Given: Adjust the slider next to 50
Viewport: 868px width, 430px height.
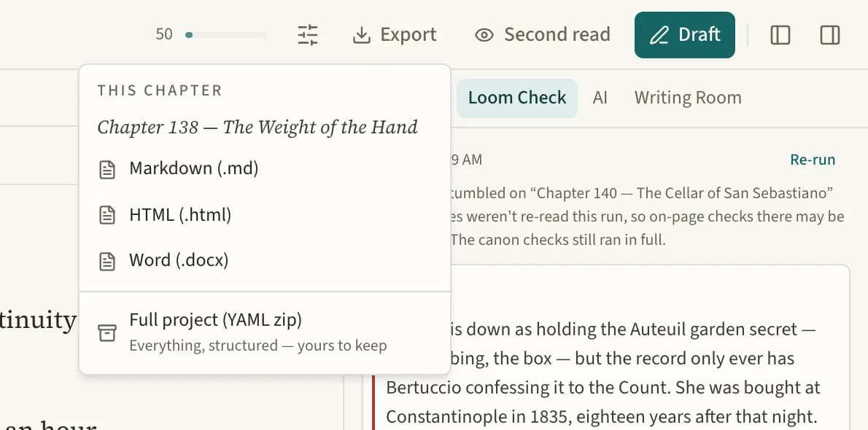Looking at the screenshot, I should [x=226, y=35].
